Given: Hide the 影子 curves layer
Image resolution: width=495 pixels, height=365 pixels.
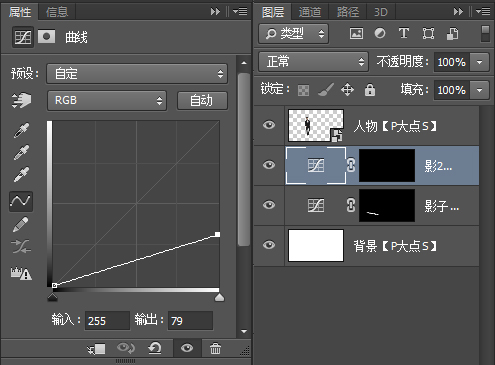Looking at the screenshot, I should point(269,205).
